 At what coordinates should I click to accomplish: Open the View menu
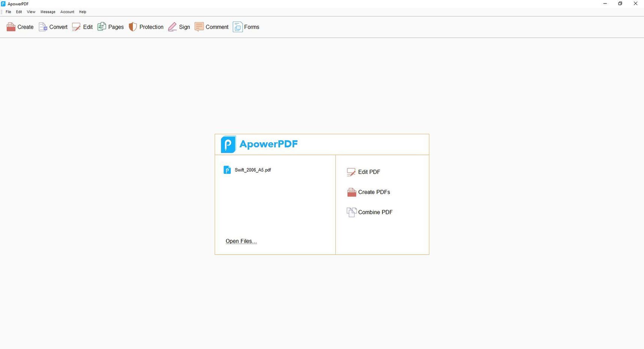pyautogui.click(x=31, y=12)
